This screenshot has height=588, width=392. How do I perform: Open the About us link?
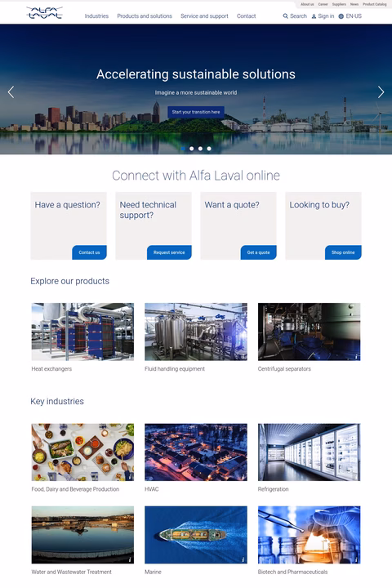pyautogui.click(x=307, y=4)
